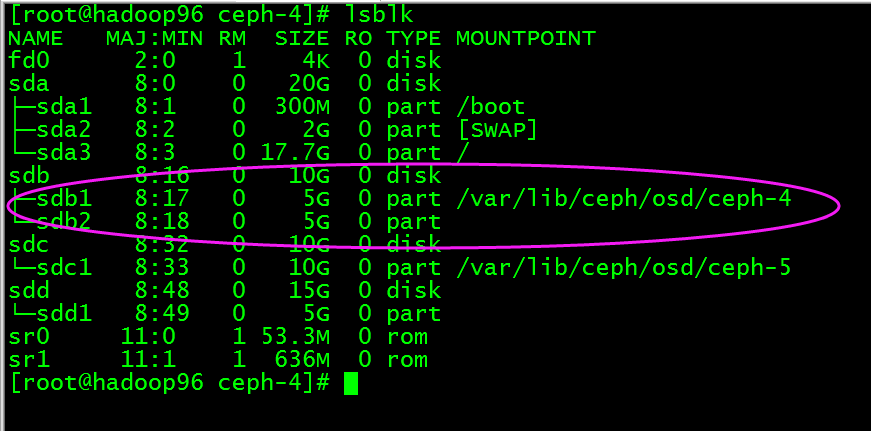Click the /boot mountpoint text
Viewport: 871px width, 431px height.
(490, 107)
